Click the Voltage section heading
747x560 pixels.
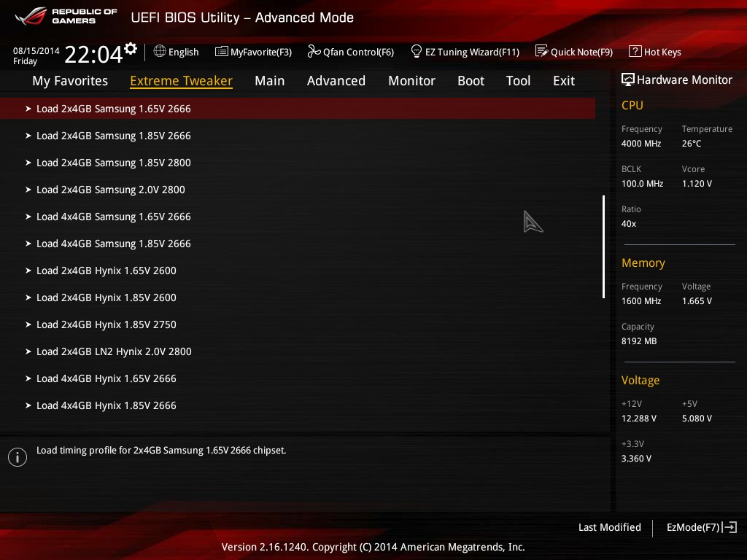tap(640, 381)
